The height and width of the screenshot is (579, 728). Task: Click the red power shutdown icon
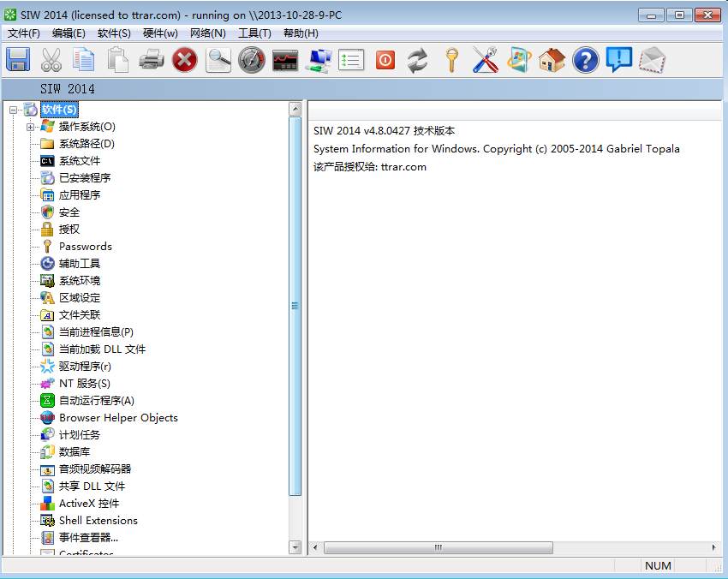[x=385, y=60]
